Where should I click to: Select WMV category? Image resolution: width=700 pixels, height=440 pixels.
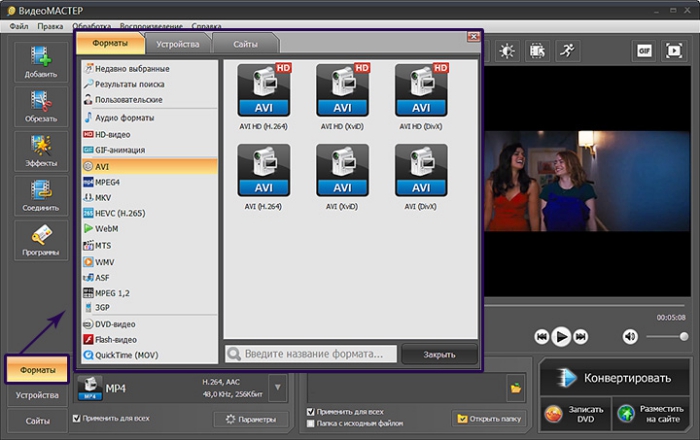(150, 262)
